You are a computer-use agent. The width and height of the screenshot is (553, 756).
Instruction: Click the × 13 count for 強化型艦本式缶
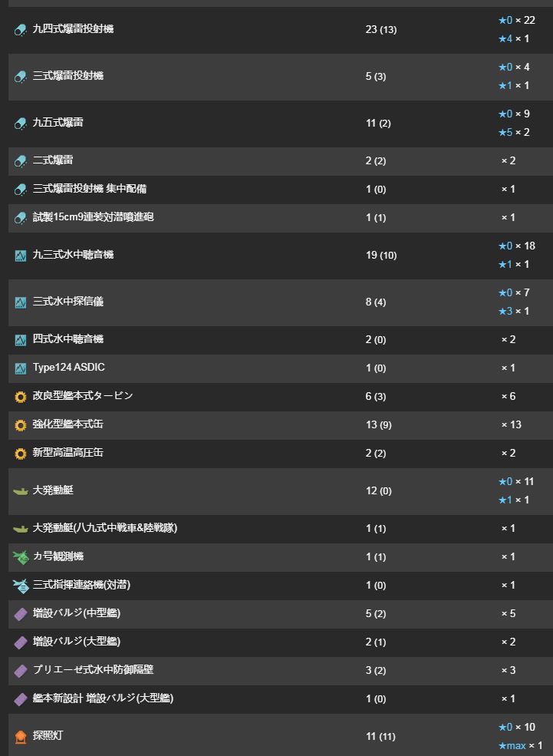click(511, 424)
